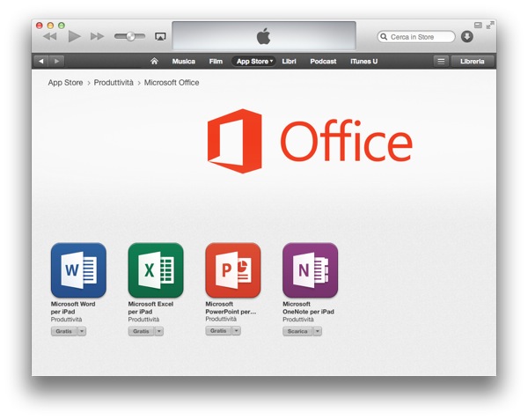Go to Produttività breadcrumb link

tap(114, 83)
